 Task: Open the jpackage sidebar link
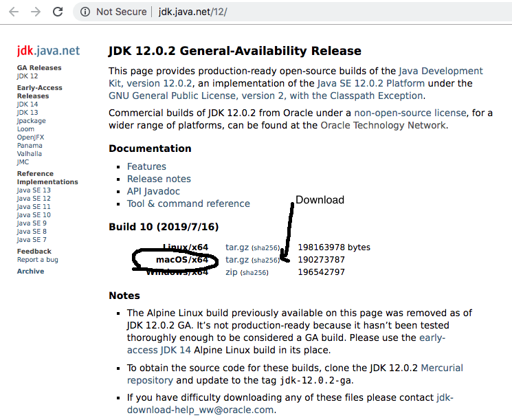click(x=32, y=121)
